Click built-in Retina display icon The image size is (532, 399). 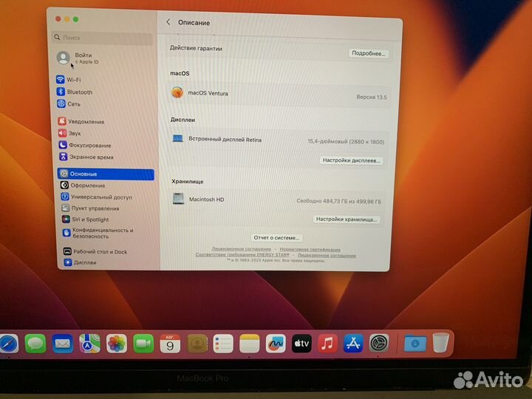coord(177,138)
